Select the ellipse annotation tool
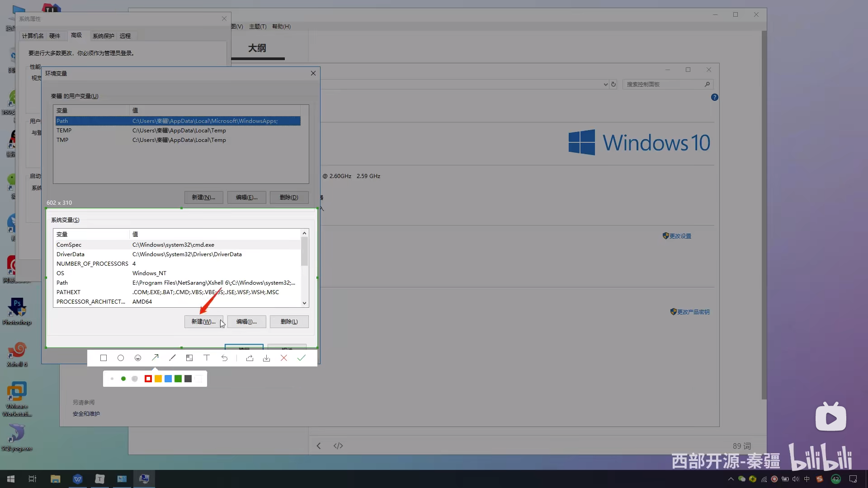 121,358
